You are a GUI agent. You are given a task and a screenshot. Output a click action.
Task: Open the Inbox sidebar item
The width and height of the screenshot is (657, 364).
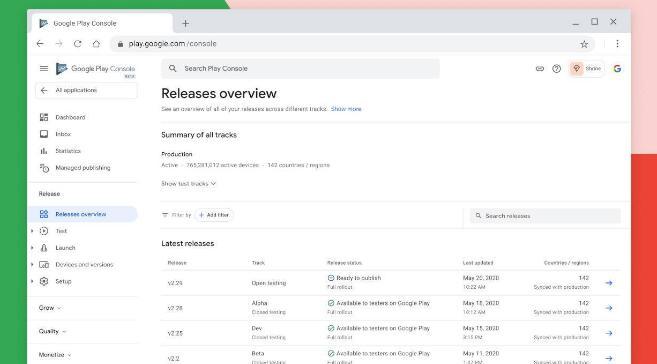[x=55, y=134]
